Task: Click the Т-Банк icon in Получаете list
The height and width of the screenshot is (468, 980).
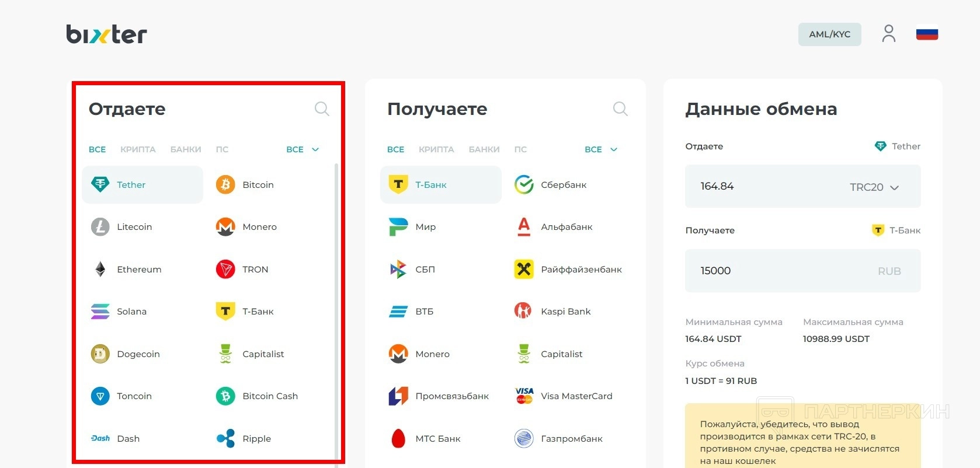Action: tap(398, 184)
